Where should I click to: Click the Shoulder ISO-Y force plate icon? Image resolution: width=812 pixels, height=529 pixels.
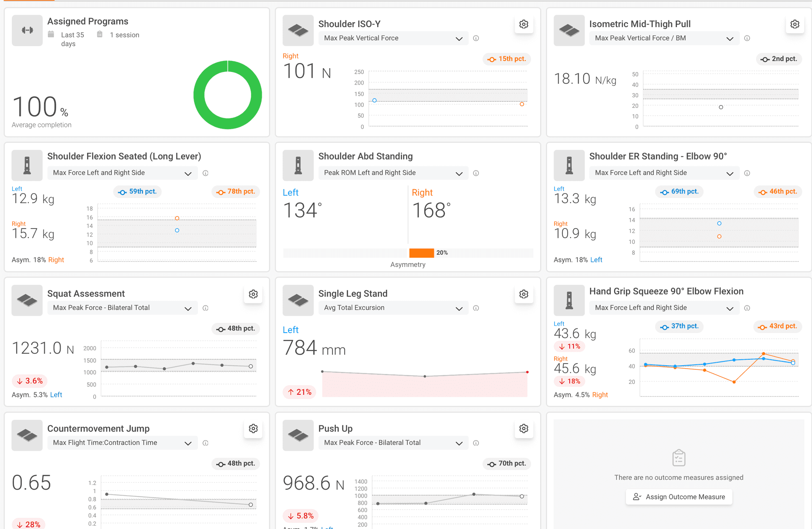298,30
